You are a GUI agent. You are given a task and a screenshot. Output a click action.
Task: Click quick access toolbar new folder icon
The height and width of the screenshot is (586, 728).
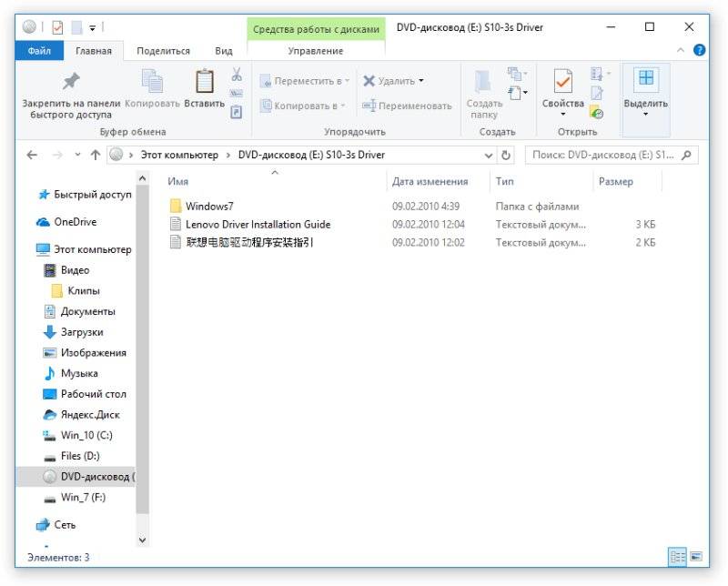click(76, 28)
